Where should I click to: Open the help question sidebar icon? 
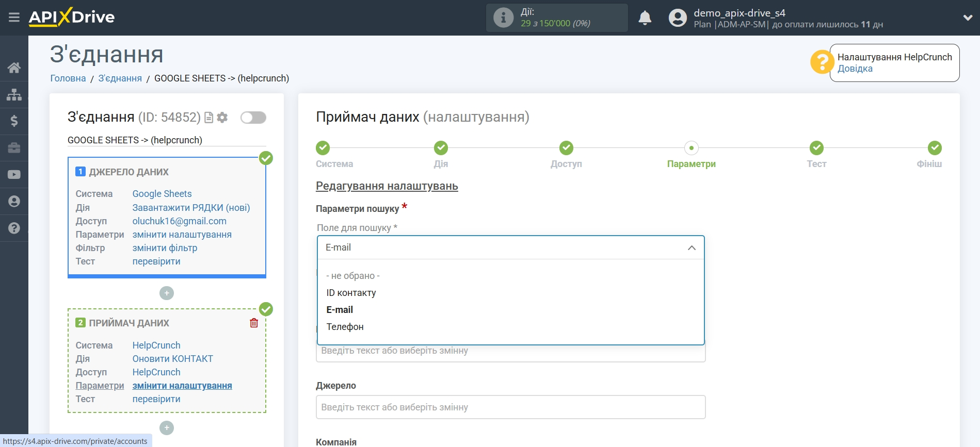14,228
